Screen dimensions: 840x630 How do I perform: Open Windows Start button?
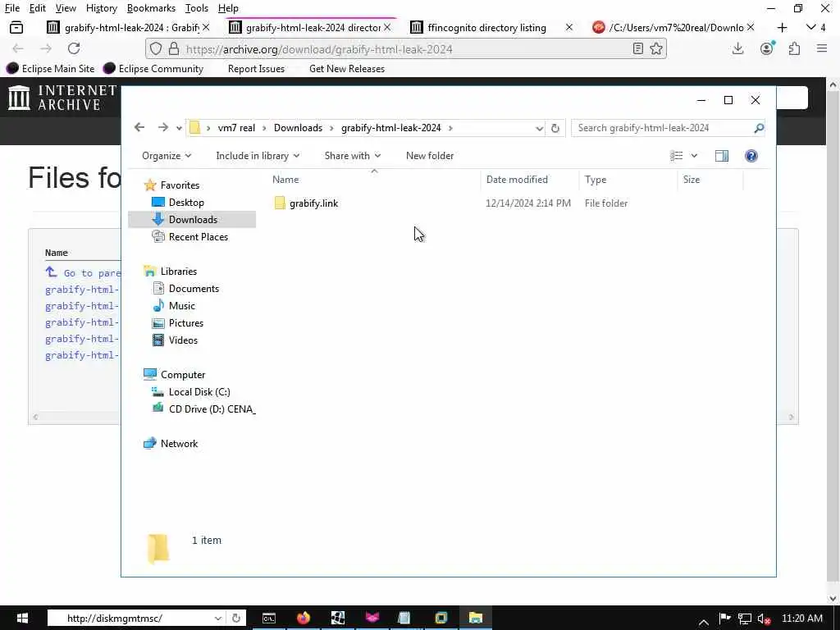click(x=22, y=618)
